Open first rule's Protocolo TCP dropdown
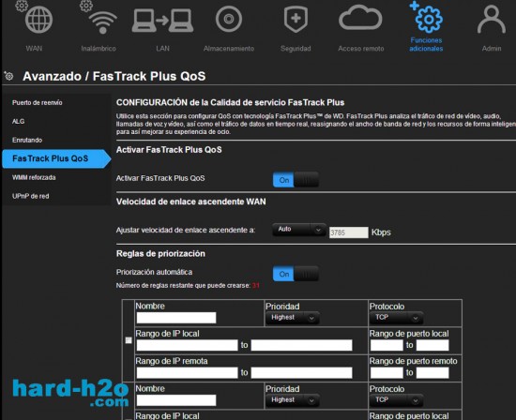This screenshot has height=420, width=516. (x=396, y=318)
